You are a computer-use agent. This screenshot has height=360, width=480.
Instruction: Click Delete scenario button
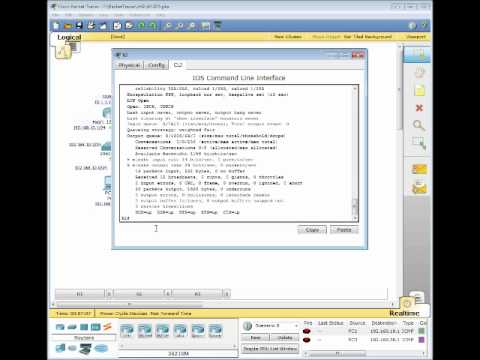pos(285,338)
